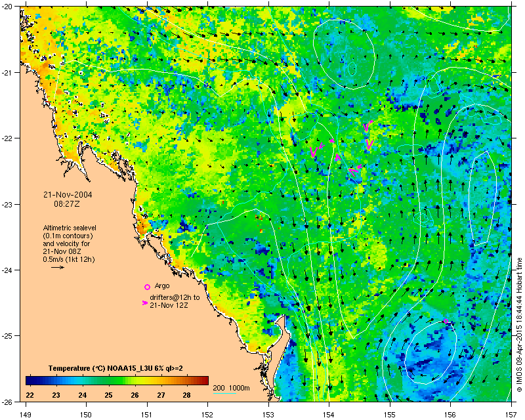Click longitude axis label '152'
This screenshot has height=420, width=525.
[x=207, y=414]
